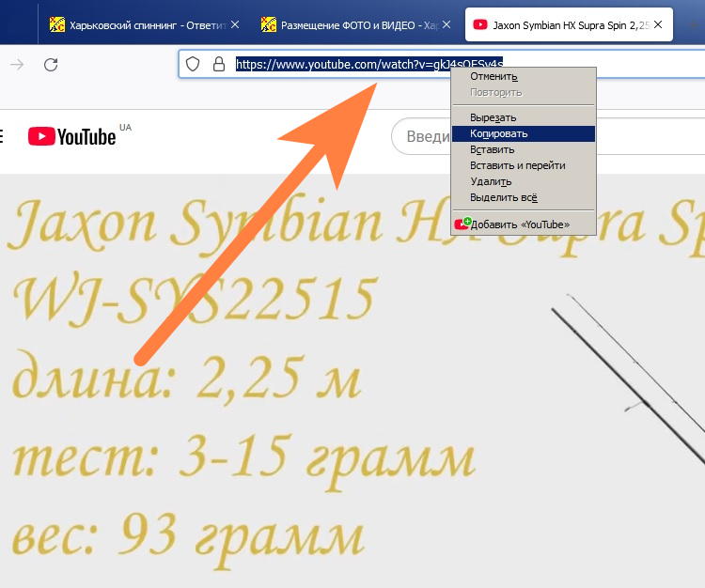Open the tracking protection shield icon

click(x=193, y=64)
